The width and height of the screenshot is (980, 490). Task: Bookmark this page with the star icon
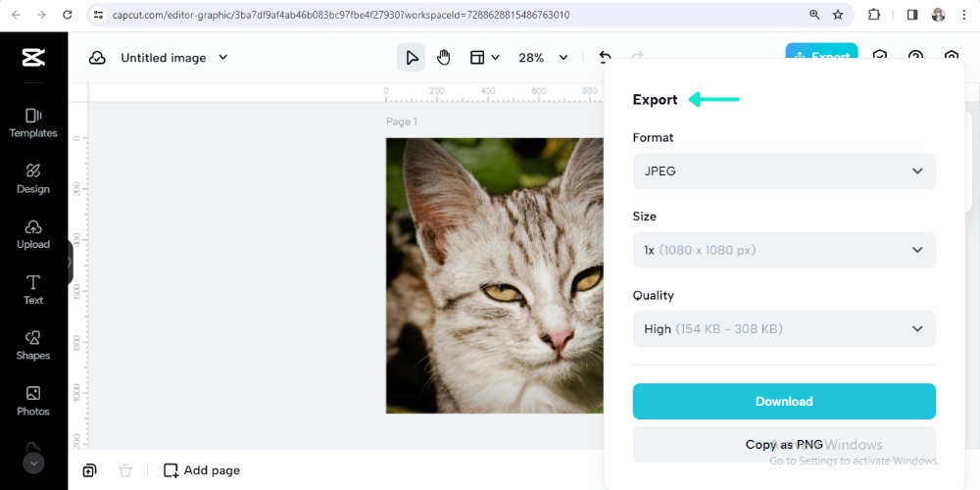click(838, 15)
